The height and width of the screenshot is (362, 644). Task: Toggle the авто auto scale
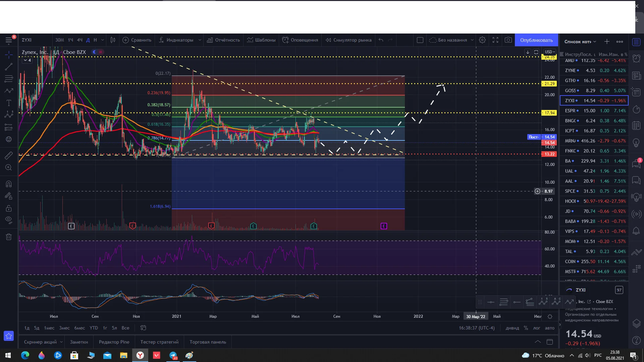pyautogui.click(x=549, y=328)
